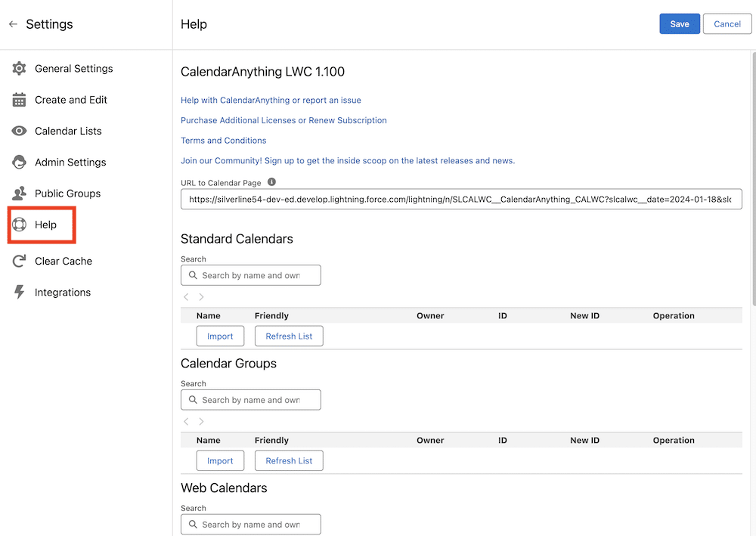Click Refresh List under Calendar Groups
756x536 pixels.
289,461
